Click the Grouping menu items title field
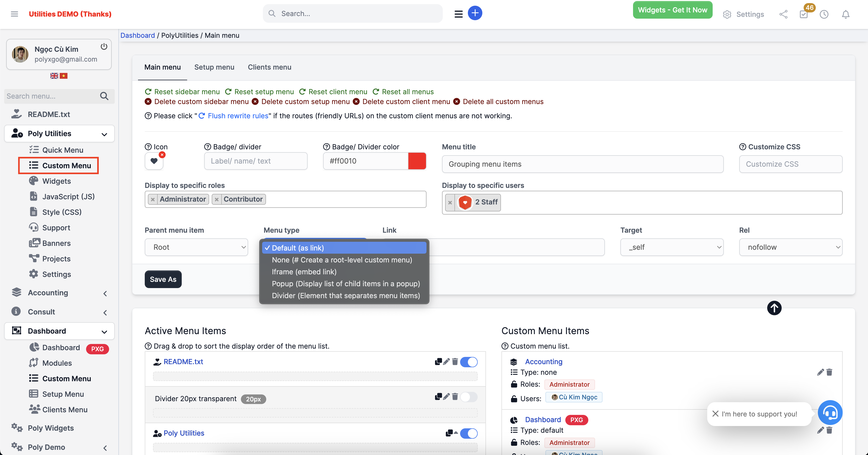The width and height of the screenshot is (868, 455). tap(582, 164)
